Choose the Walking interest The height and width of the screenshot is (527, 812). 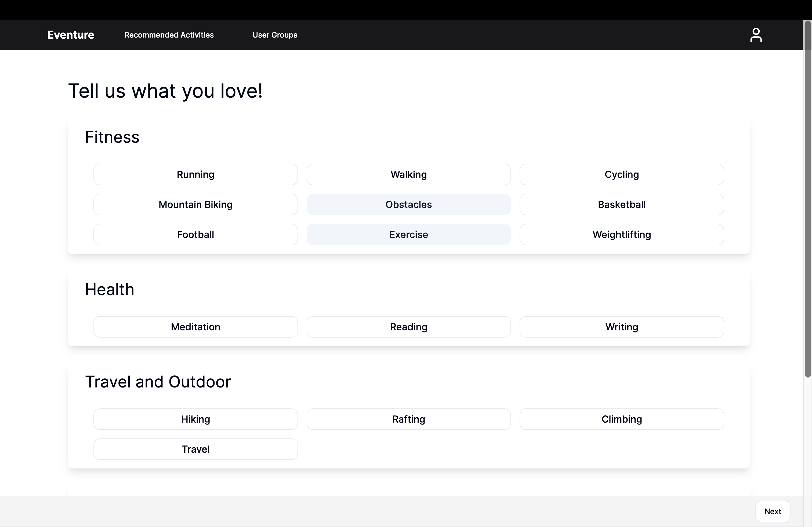coord(408,174)
